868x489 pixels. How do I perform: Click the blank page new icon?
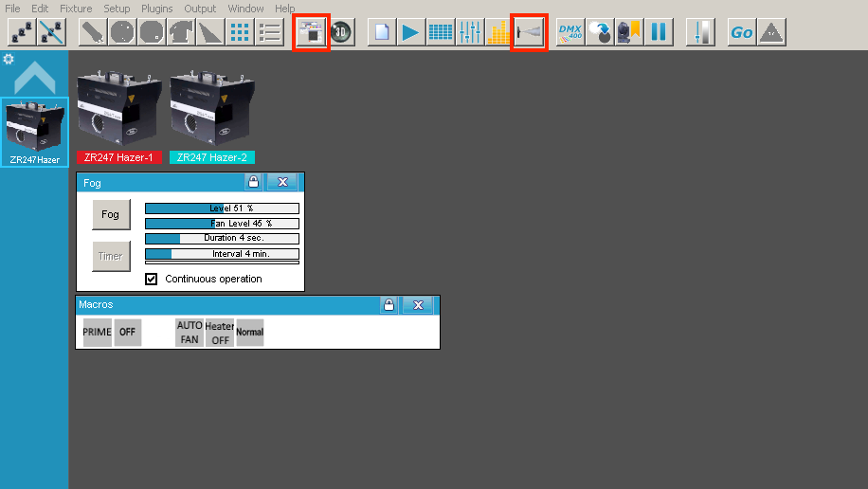(382, 32)
